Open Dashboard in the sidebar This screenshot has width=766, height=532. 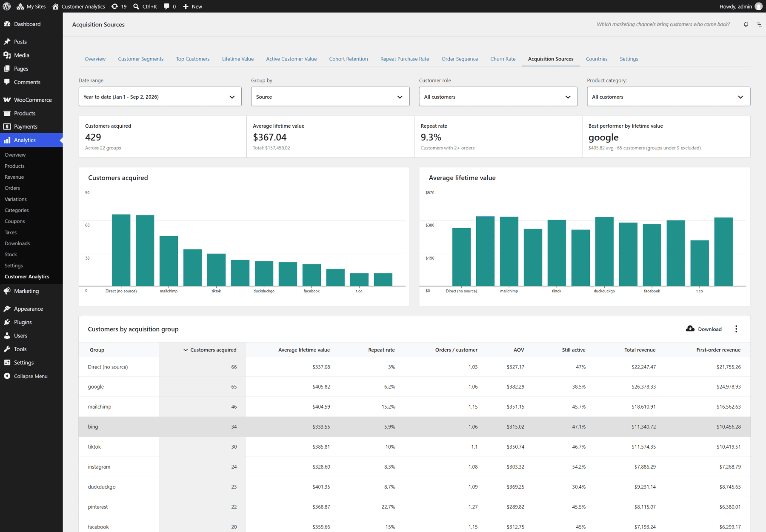31,24
